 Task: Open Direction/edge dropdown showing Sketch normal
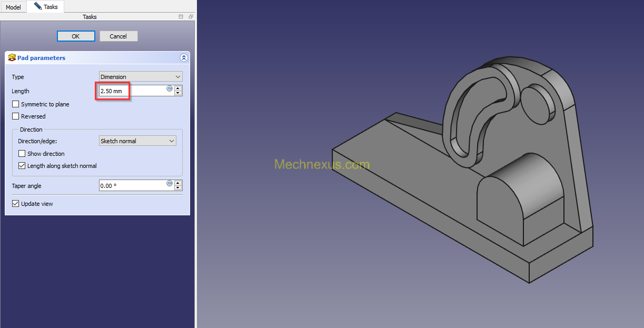pos(137,141)
